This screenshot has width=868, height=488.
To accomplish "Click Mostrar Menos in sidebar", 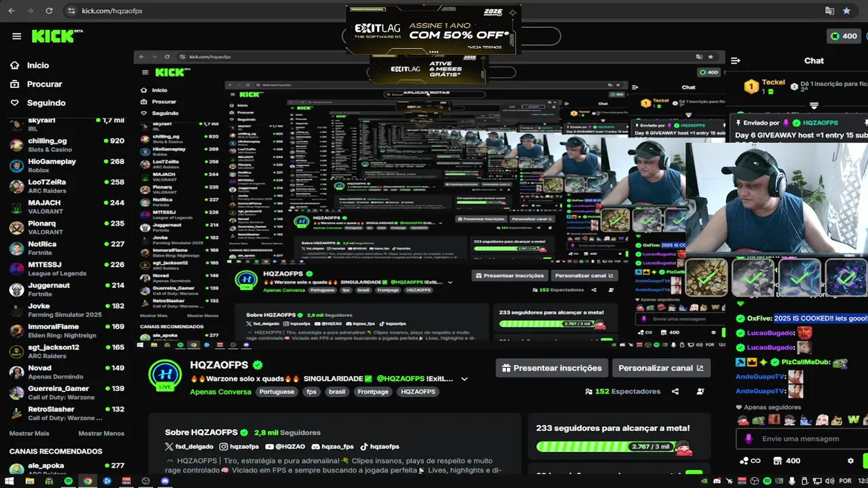I will click(x=101, y=434).
